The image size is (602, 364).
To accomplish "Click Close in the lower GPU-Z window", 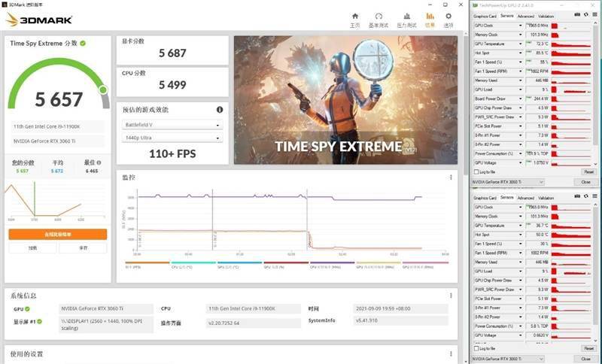I will pyautogui.click(x=585, y=359).
